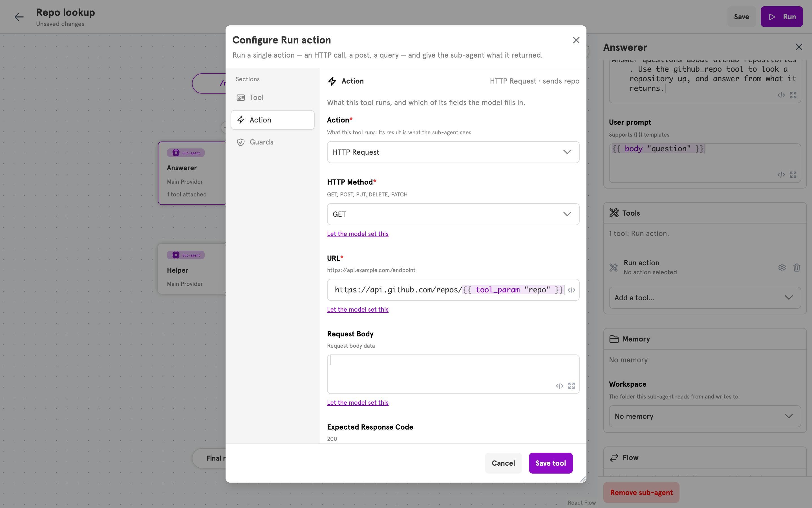Open the Workspace 'No memory' dropdown
Screen dimensions: 812x508
pos(705,416)
